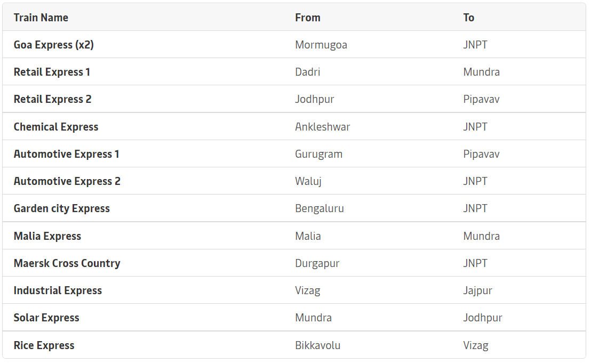Viewport: 591px width, 364px height.
Task: Select the Chemical Express train name
Action: tap(56, 127)
